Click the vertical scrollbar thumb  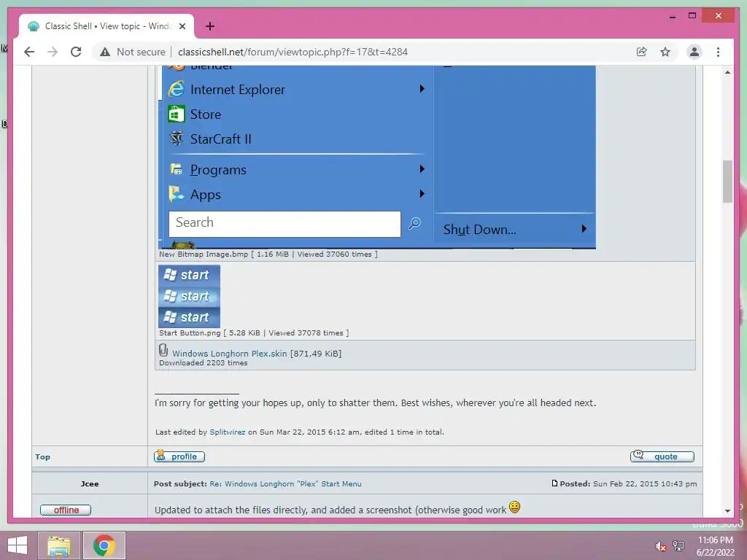coord(727,182)
